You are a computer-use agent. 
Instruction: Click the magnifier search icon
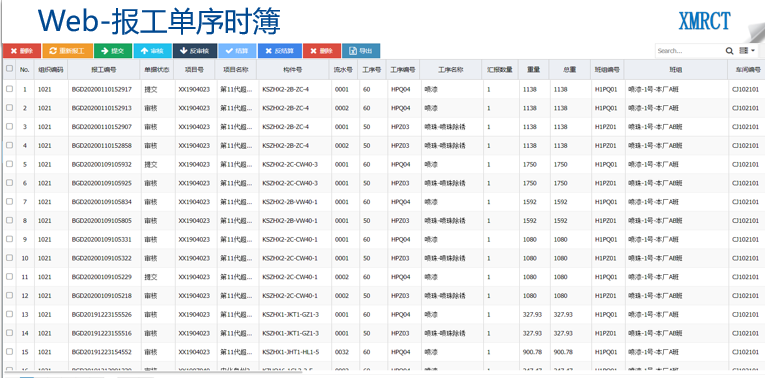pos(729,51)
